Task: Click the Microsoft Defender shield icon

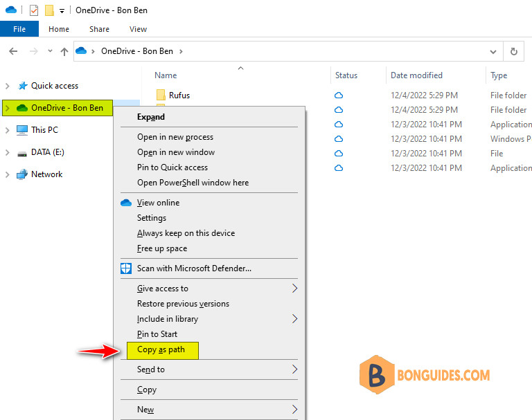Action: point(126,268)
